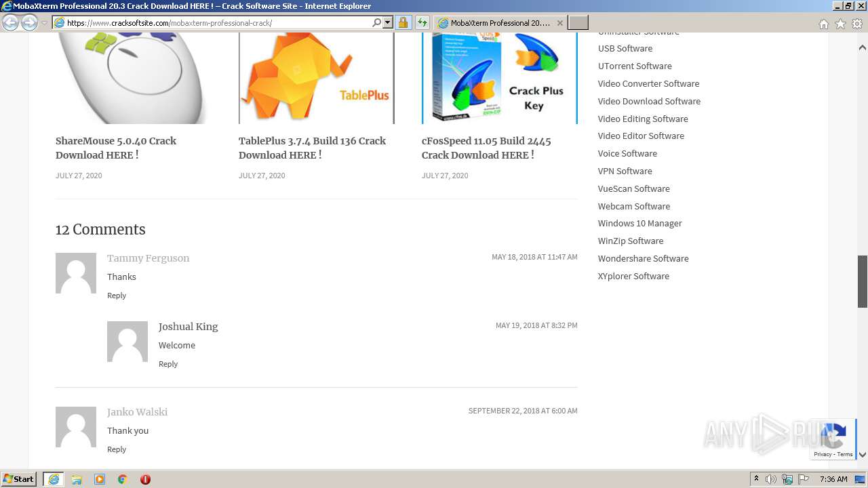Screen dimensions: 868x488
Task: Click Janko Walski's avatar image
Action: click(x=76, y=427)
